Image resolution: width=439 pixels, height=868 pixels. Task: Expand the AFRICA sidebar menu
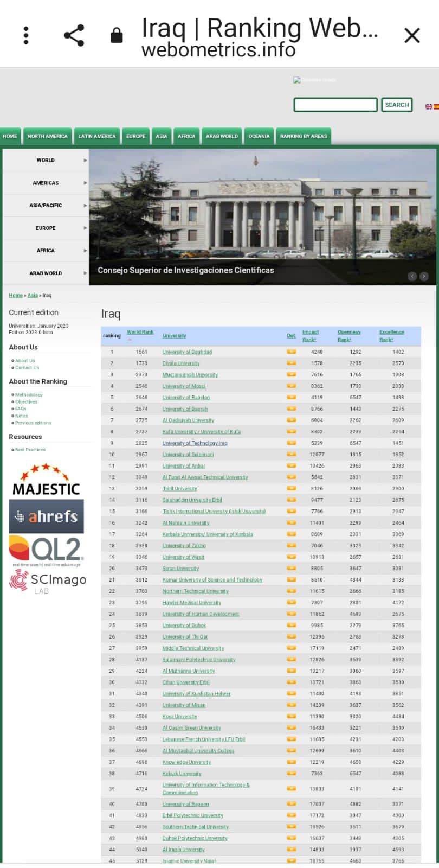pos(46,251)
